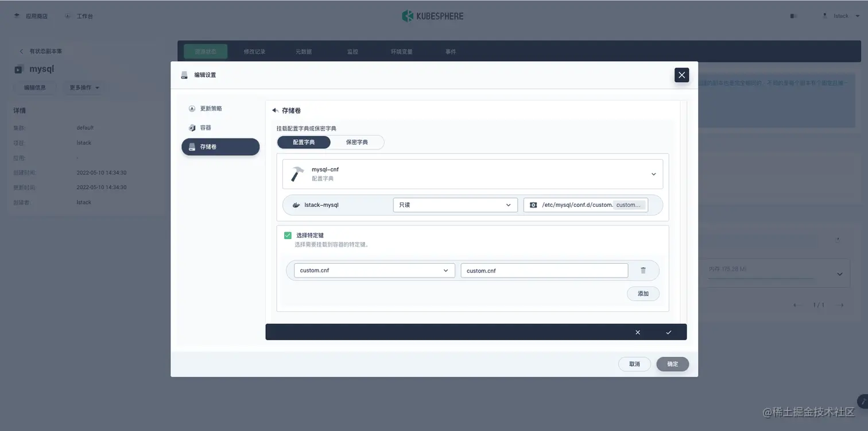Viewport: 868px width, 431px height.
Task: Click the 取消 button
Action: pos(634,364)
